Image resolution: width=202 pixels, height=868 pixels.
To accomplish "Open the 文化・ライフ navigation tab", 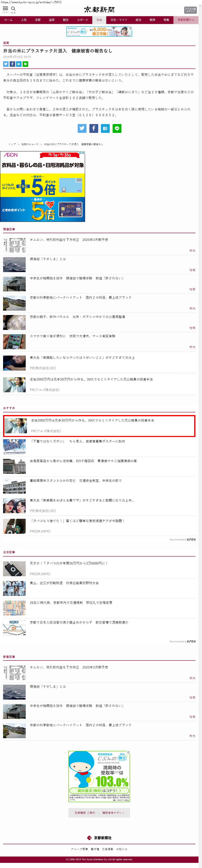I will pyautogui.click(x=119, y=20).
